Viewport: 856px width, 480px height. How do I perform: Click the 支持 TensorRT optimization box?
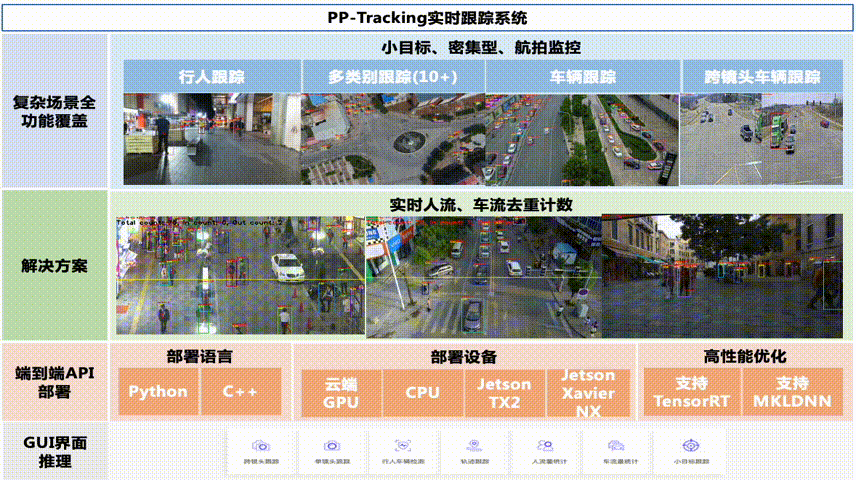point(692,392)
